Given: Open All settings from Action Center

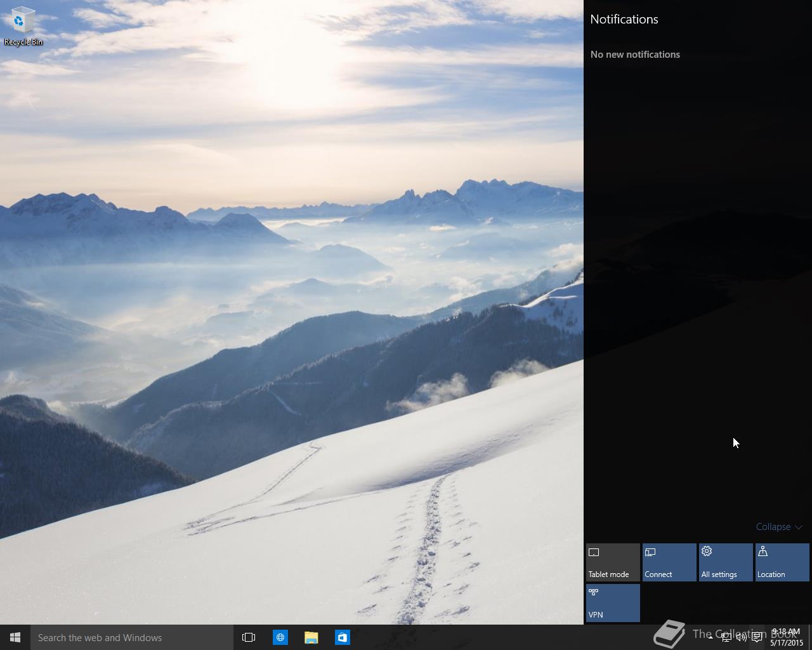Looking at the screenshot, I should pyautogui.click(x=726, y=562).
